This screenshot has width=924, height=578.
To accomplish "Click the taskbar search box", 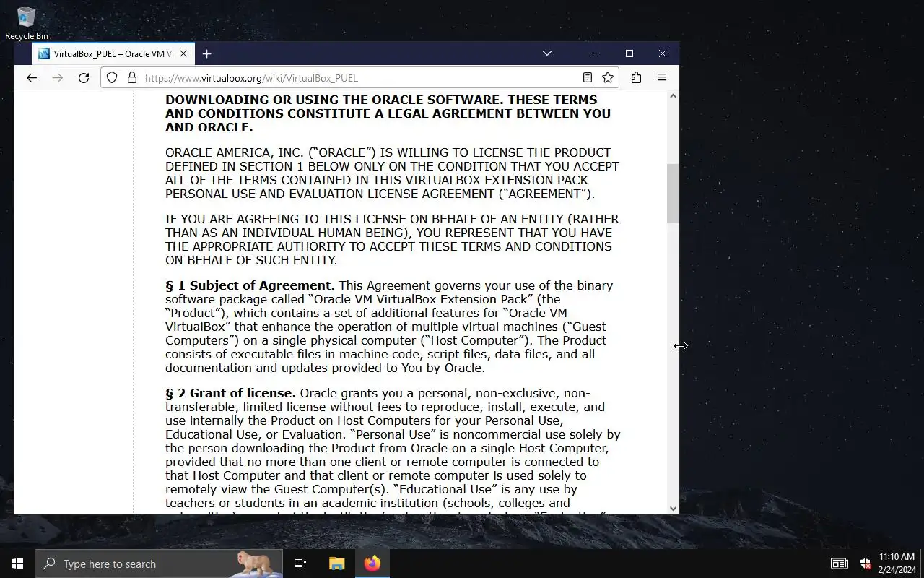I will click(159, 564).
